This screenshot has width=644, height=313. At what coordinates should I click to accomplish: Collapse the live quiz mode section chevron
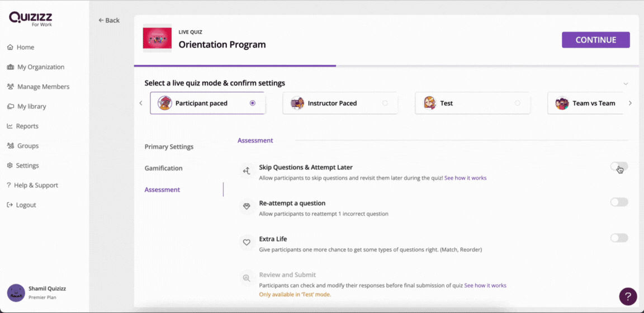pos(626,83)
